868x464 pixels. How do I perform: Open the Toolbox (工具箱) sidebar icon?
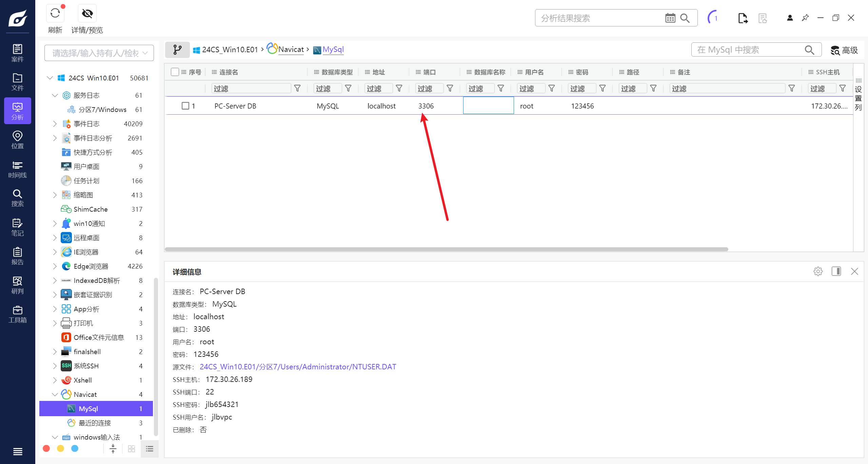tap(17, 314)
